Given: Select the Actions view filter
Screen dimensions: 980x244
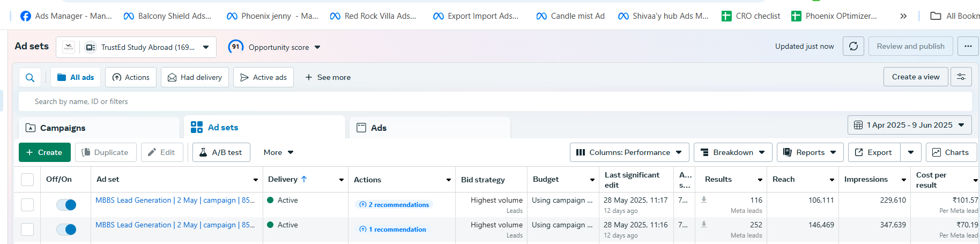Looking at the screenshot, I should coord(131,77).
